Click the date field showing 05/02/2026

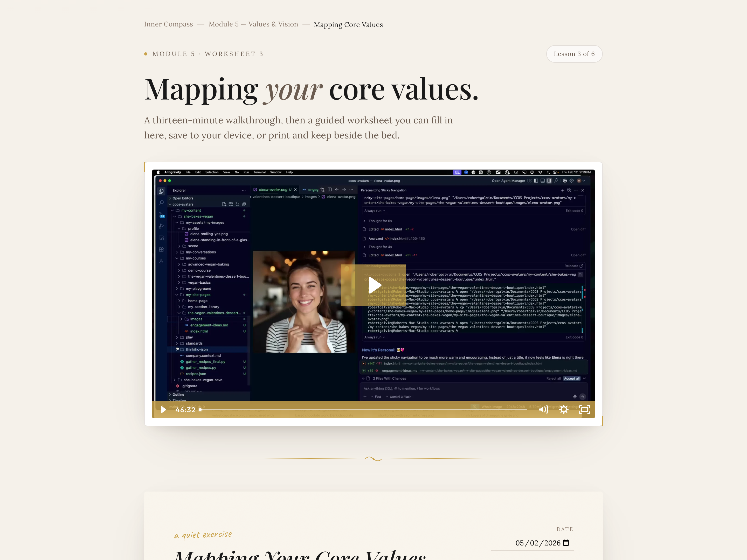point(532,543)
